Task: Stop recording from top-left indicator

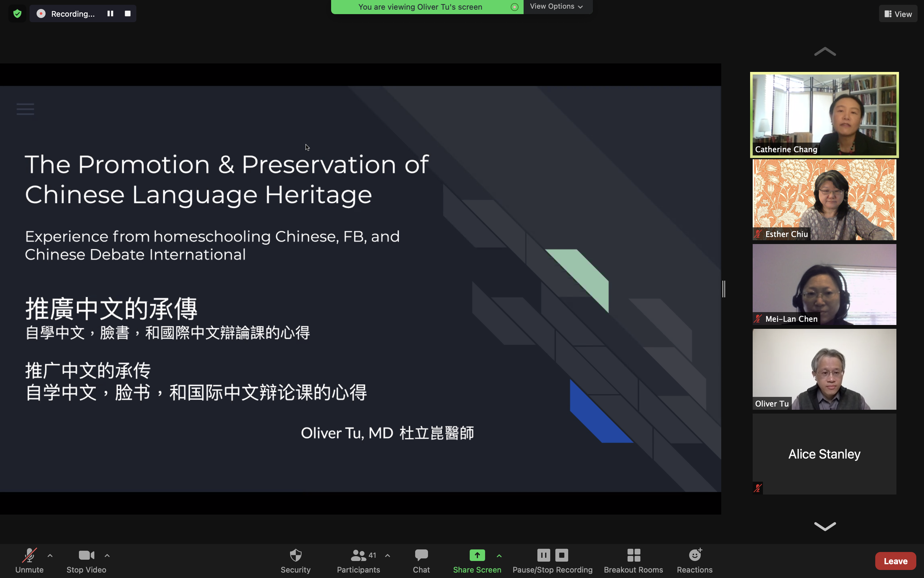Action: pyautogui.click(x=128, y=13)
